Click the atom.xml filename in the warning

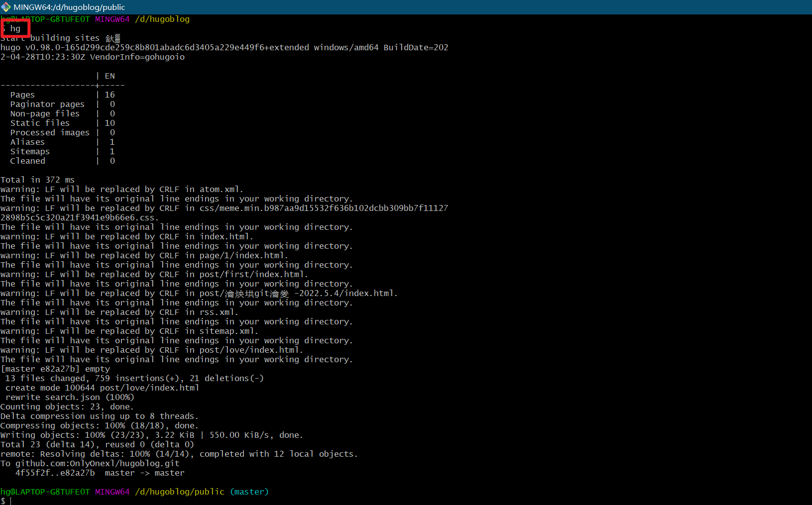point(221,189)
